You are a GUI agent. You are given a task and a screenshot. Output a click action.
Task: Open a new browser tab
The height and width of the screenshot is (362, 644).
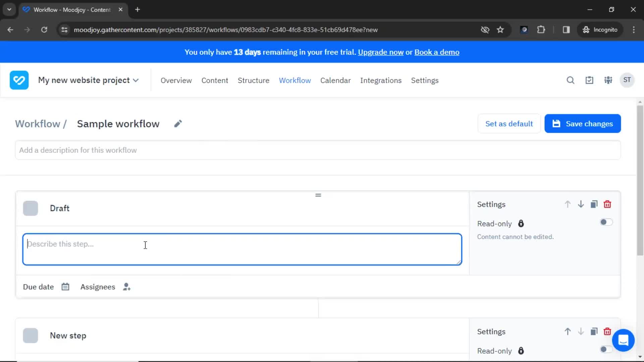pyautogui.click(x=138, y=10)
